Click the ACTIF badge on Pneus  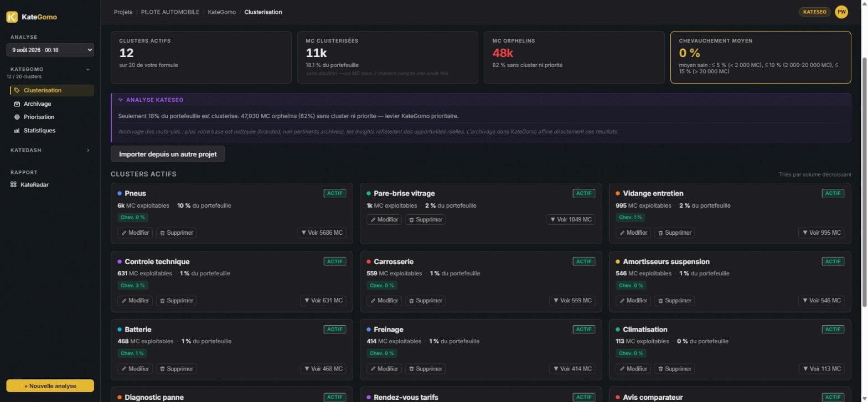335,193
